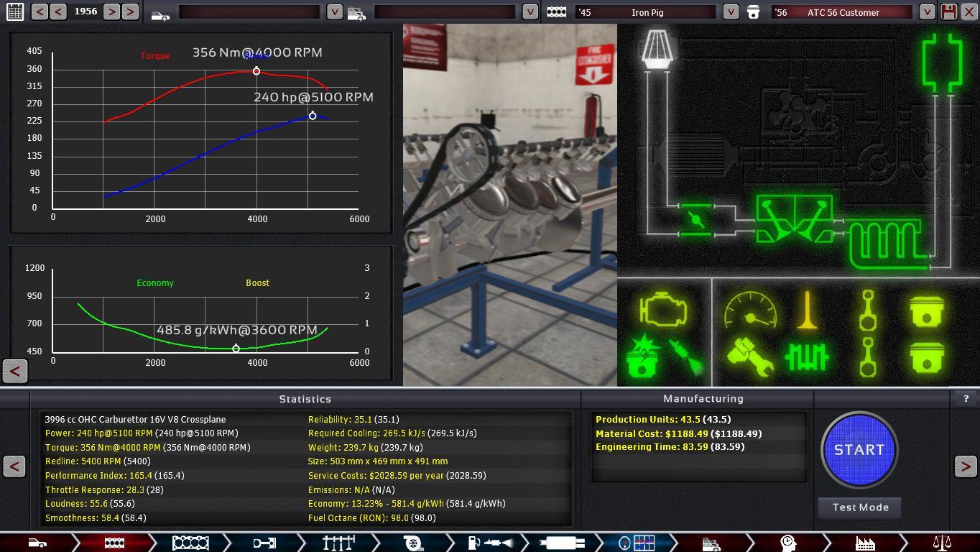Click the piston knock explosion icon

(x=645, y=357)
